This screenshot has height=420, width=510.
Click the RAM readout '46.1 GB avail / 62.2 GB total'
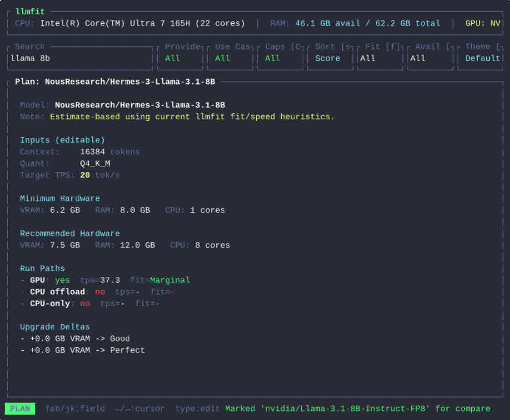tap(368, 23)
